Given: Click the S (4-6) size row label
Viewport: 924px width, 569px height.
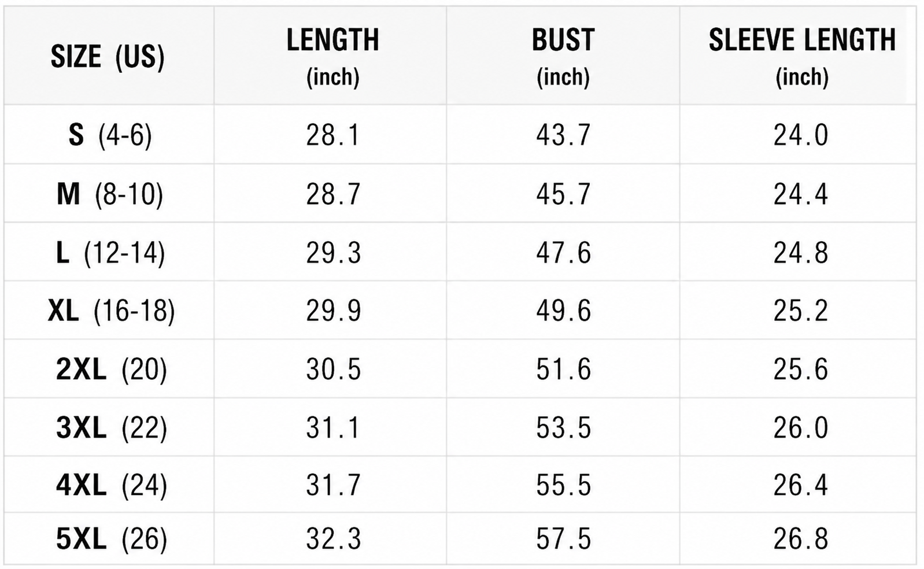Looking at the screenshot, I should click(x=110, y=135).
